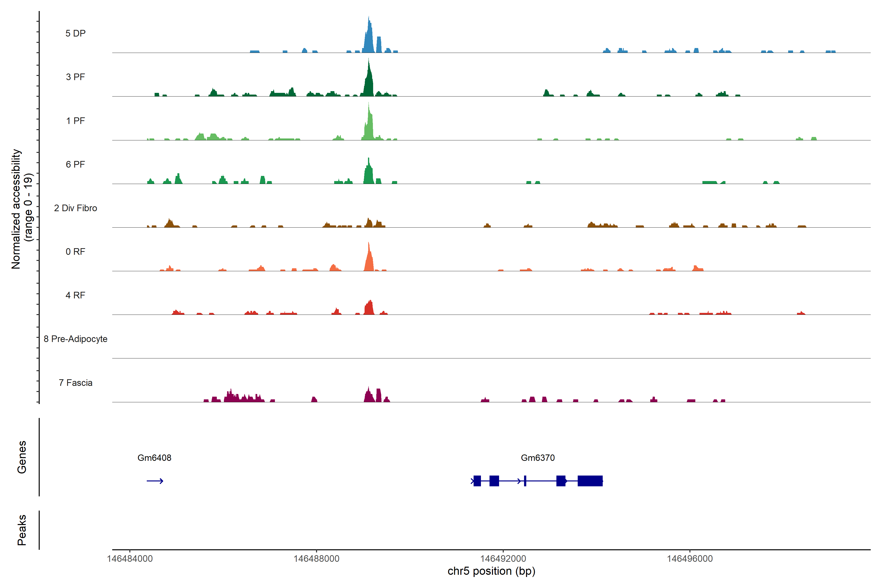Click the dark green 3 PF peak
Viewport: 882px width, 588px height.
point(369,83)
